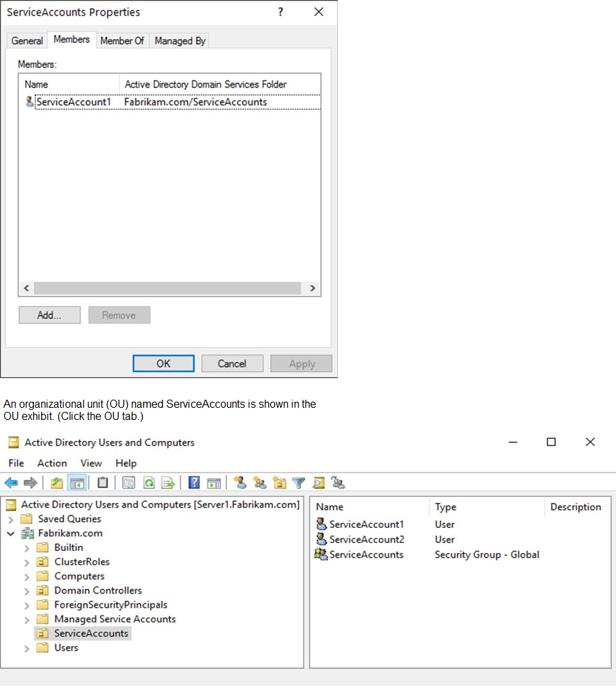Expand the Domain Controllers node
The image size is (616, 690).
(x=27, y=591)
